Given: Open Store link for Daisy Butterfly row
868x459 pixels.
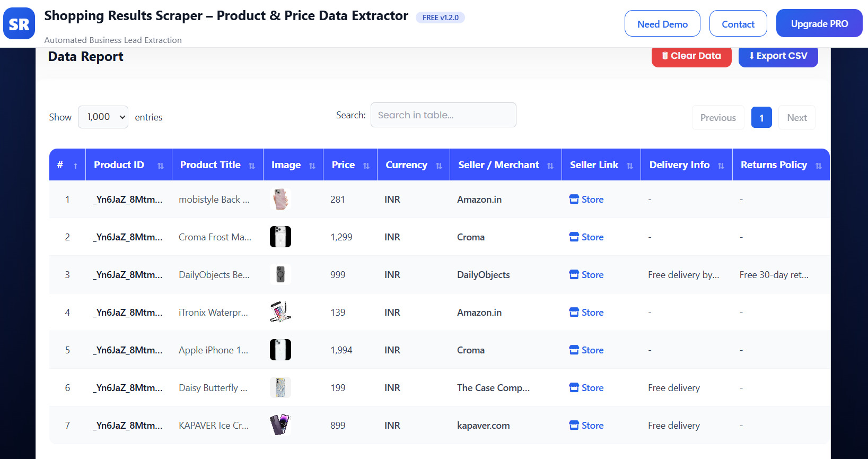Looking at the screenshot, I should pos(586,388).
